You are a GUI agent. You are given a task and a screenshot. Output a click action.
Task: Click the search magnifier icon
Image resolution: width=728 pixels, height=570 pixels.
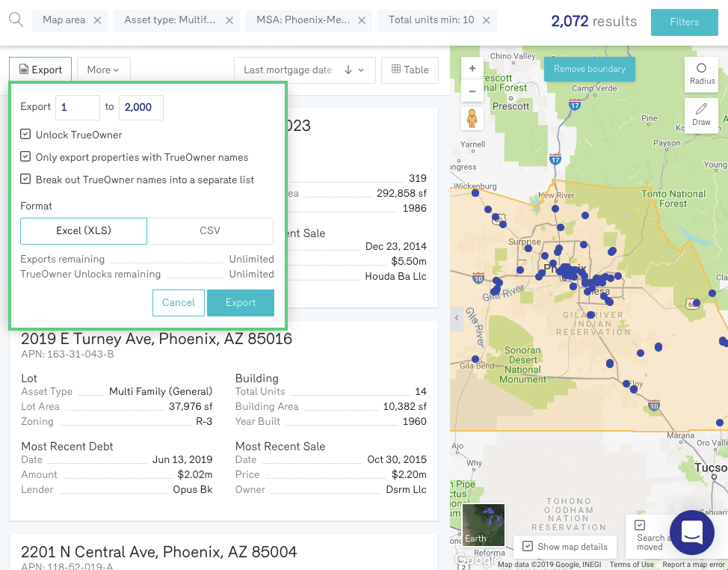coord(16,20)
